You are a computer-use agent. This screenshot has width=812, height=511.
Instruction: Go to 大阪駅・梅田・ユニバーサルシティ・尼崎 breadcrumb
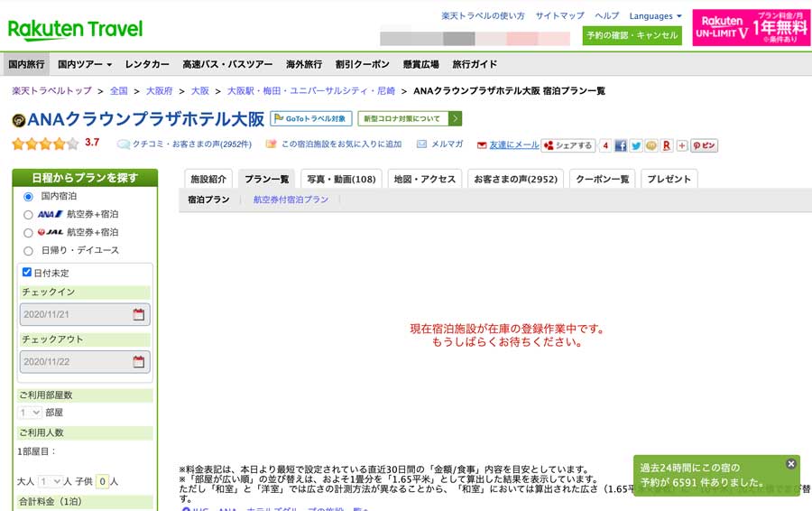pyautogui.click(x=310, y=90)
